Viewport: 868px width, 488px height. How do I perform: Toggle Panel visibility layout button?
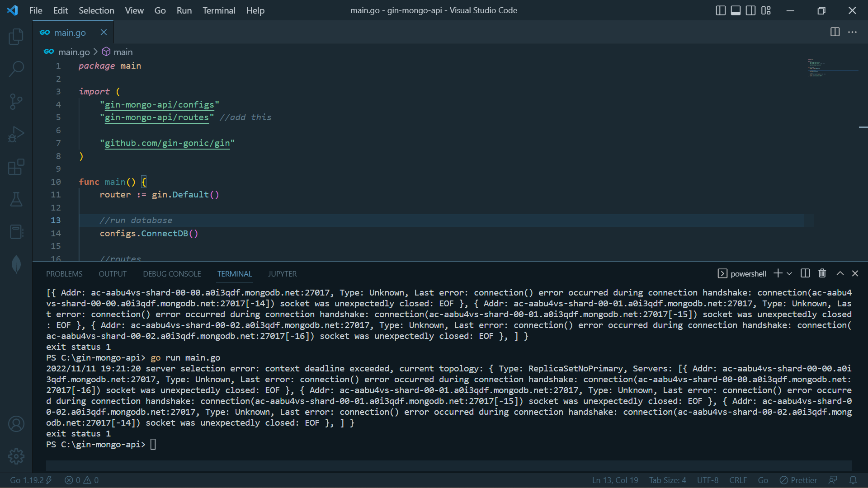pos(736,10)
